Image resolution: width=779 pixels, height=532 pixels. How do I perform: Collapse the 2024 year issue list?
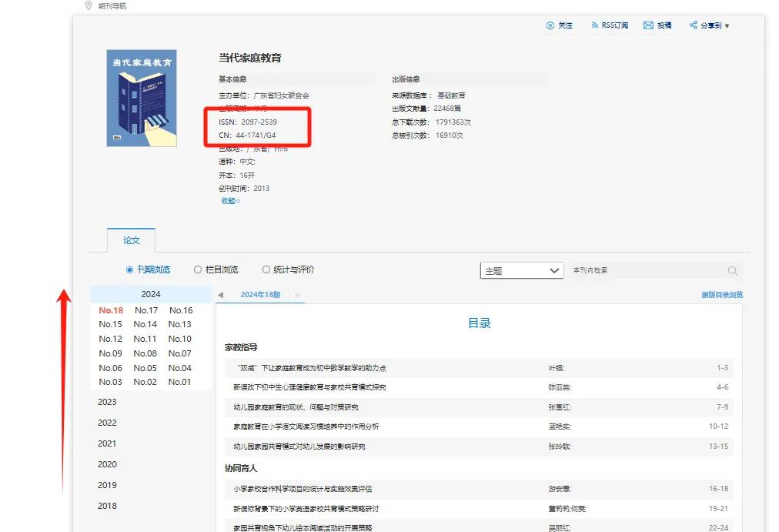pyautogui.click(x=151, y=294)
